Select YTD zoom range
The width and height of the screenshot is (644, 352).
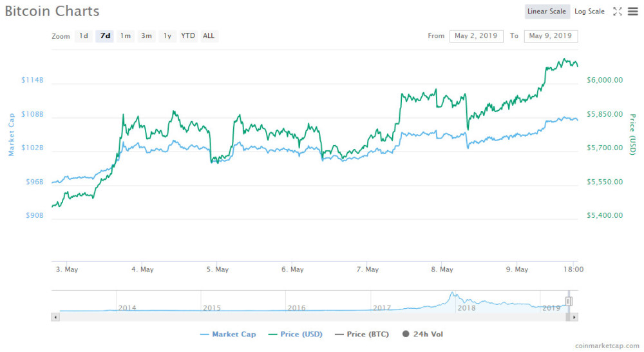(187, 35)
